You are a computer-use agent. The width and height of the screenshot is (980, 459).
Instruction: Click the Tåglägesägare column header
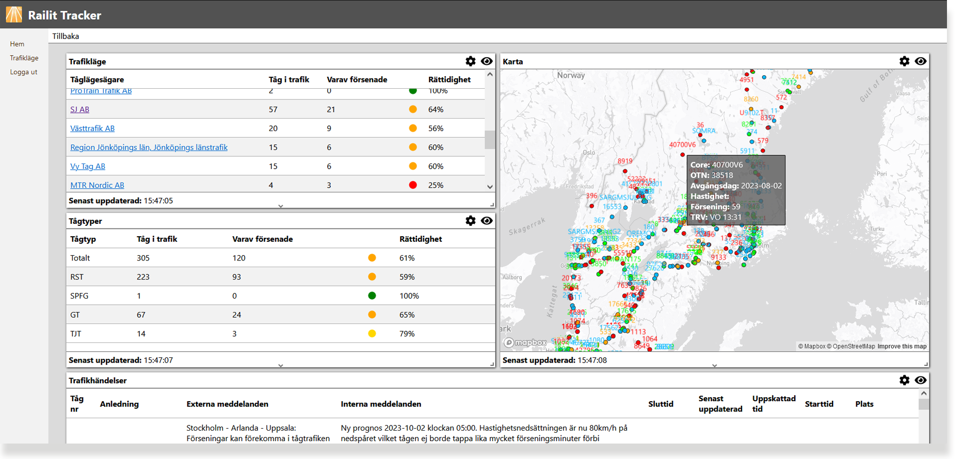click(97, 80)
